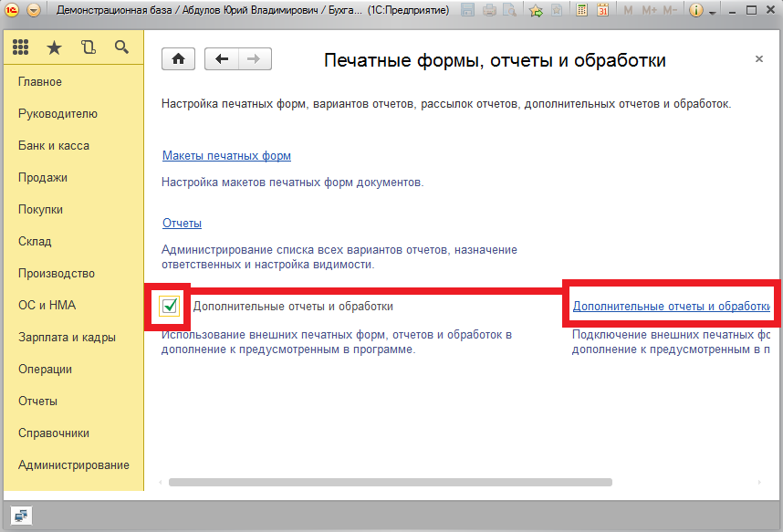Close the Печатные формы page tab
Viewport: 783px width, 532px height.
tap(758, 59)
